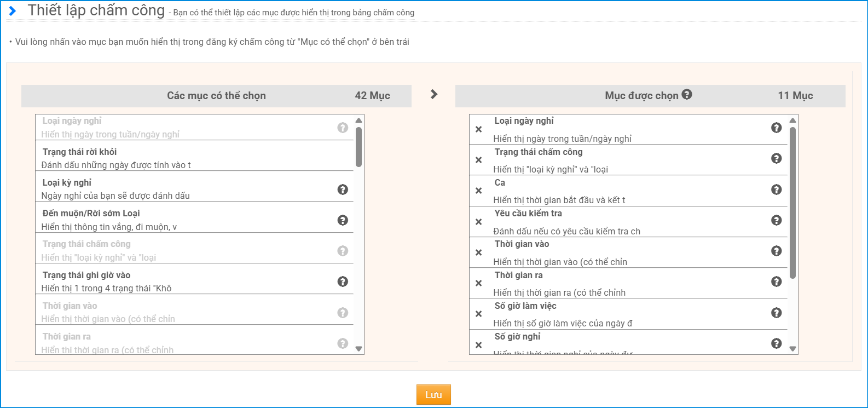Remove Thời gian vào from selected list
The image size is (868, 408).
(478, 252)
